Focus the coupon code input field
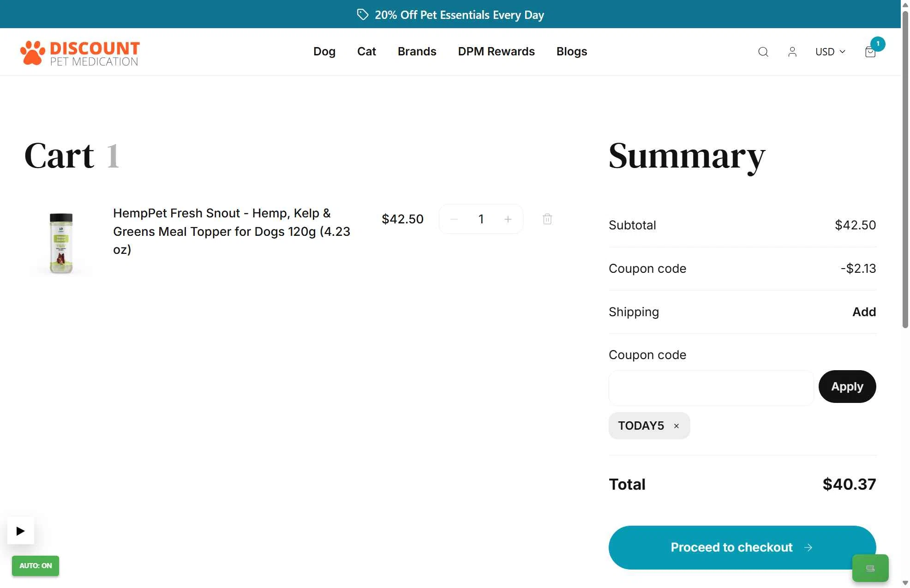Screen dimensions: 910x588 711,388
